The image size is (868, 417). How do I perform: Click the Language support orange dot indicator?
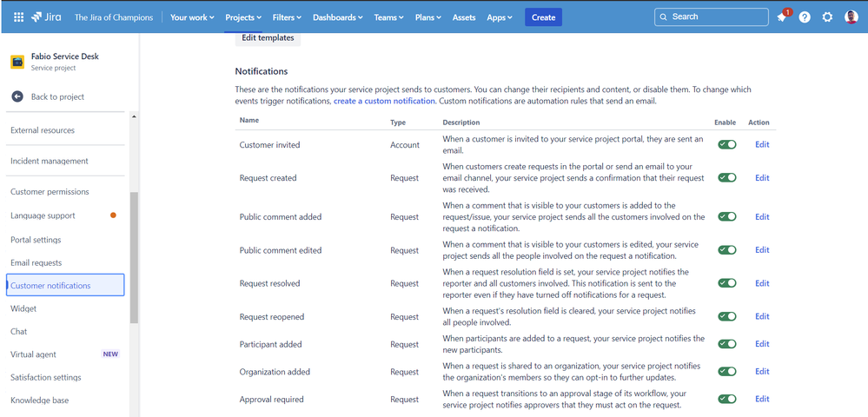pos(114,215)
